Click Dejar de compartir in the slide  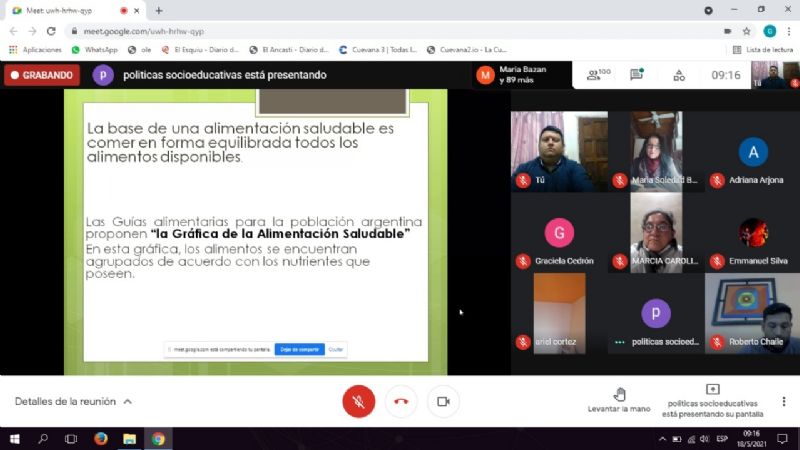click(x=299, y=349)
